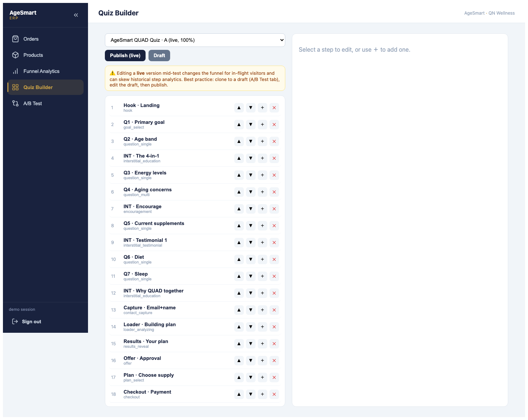Move Q1 · Primary goal down
Screen dimensions: 528x420
251,125
